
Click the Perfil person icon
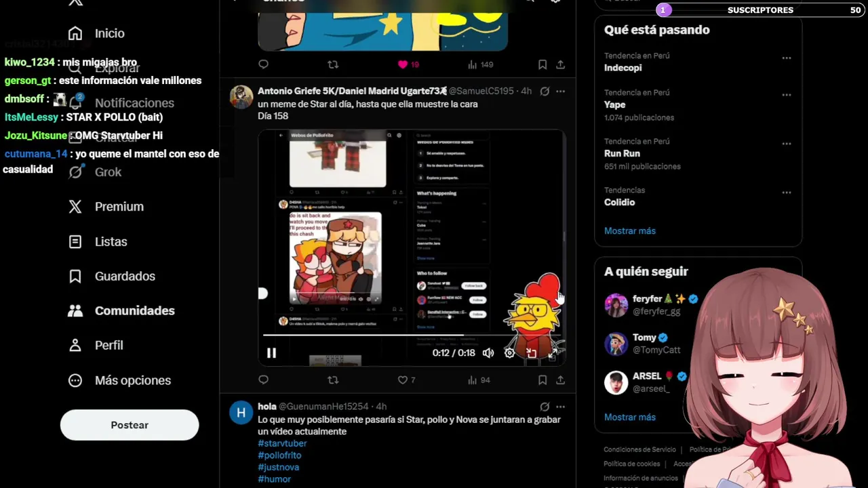click(x=75, y=345)
